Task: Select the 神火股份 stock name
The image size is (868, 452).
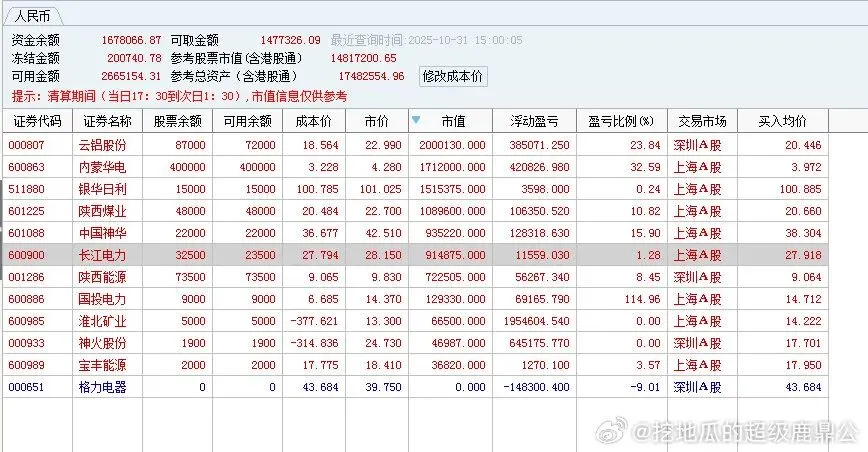Action: (102, 343)
